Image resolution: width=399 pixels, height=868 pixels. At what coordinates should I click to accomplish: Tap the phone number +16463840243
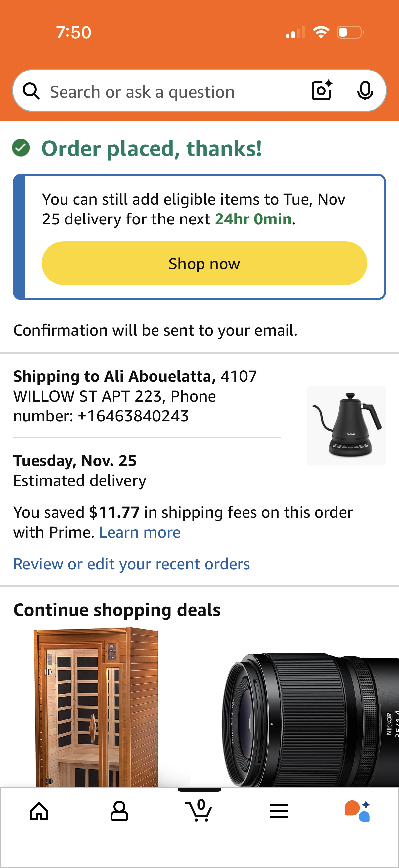click(133, 415)
